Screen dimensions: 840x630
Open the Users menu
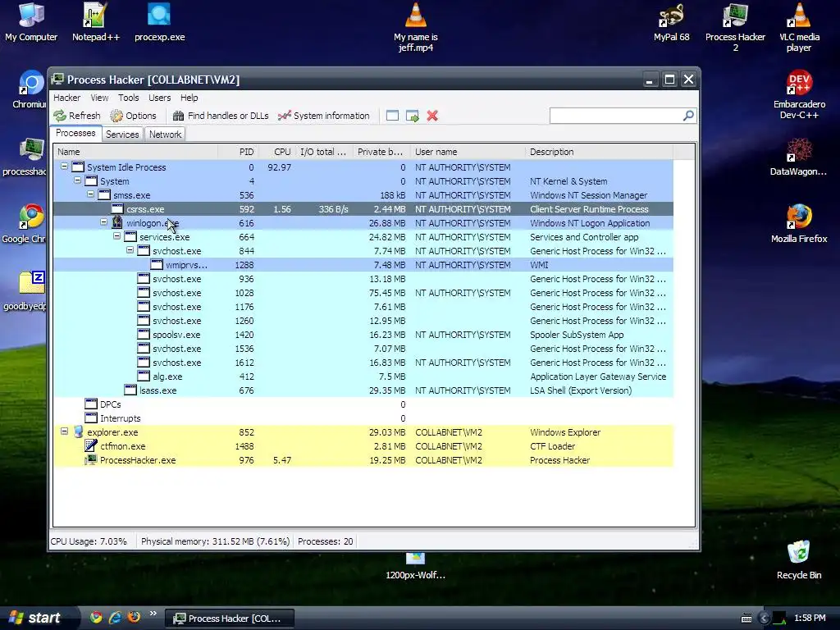click(x=160, y=98)
